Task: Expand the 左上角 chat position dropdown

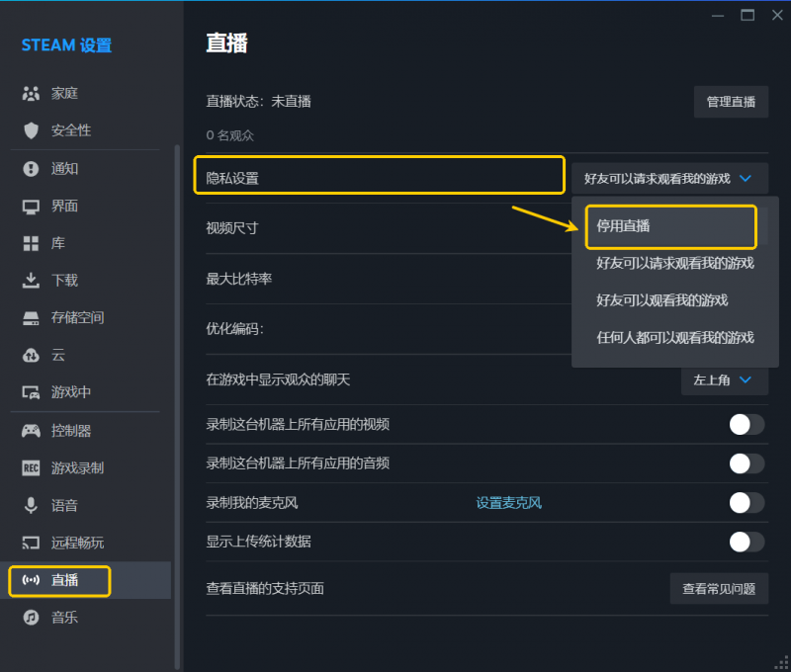Action: pyautogui.click(x=725, y=380)
